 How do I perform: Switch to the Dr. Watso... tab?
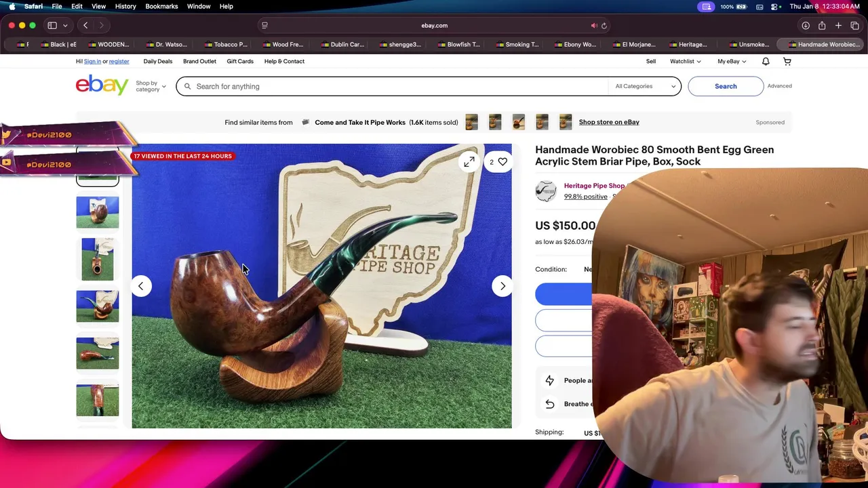pos(167,45)
